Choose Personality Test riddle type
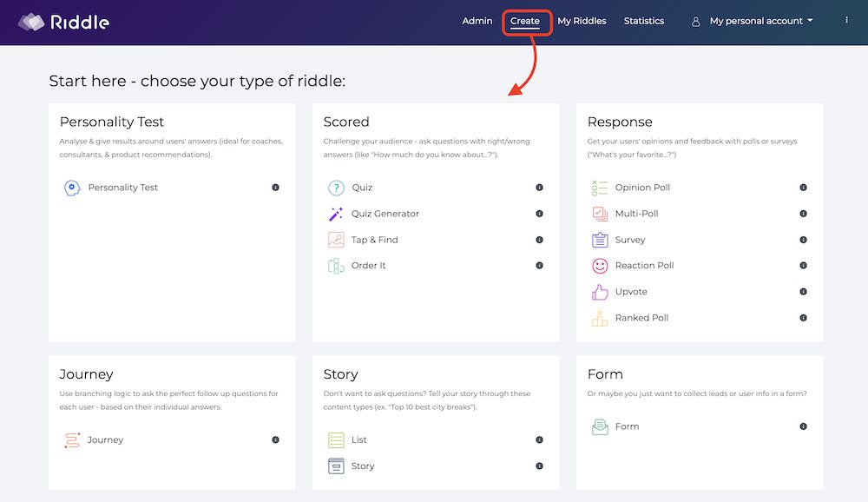 coord(123,188)
